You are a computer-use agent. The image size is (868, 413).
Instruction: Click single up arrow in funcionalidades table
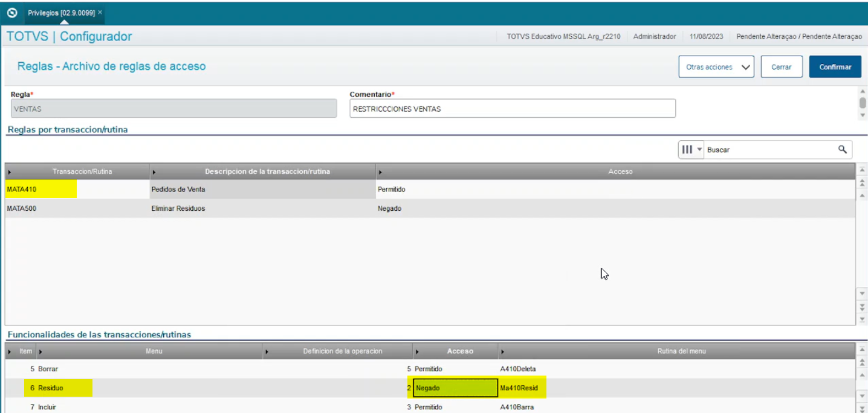point(863,374)
